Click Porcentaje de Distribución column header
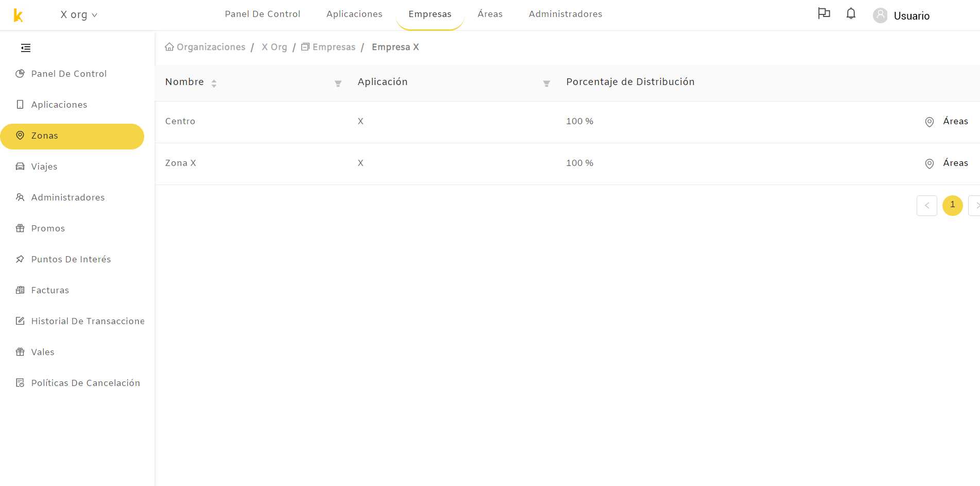 click(630, 82)
